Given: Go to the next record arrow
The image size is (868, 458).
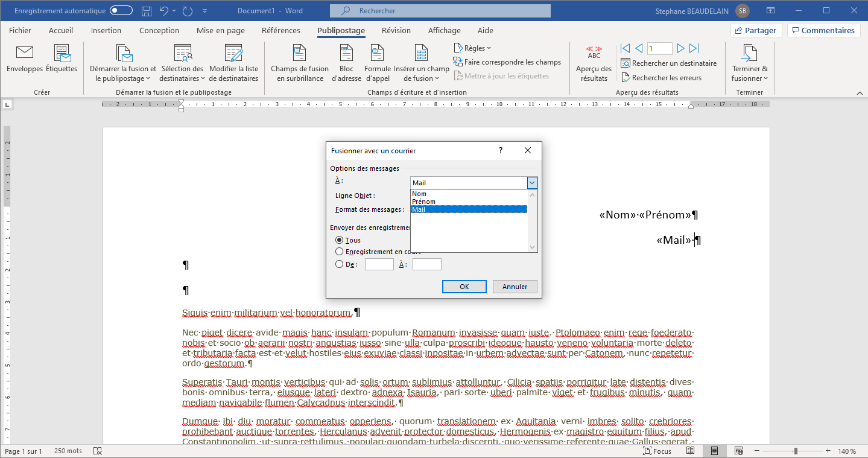Looking at the screenshot, I should click(x=680, y=49).
